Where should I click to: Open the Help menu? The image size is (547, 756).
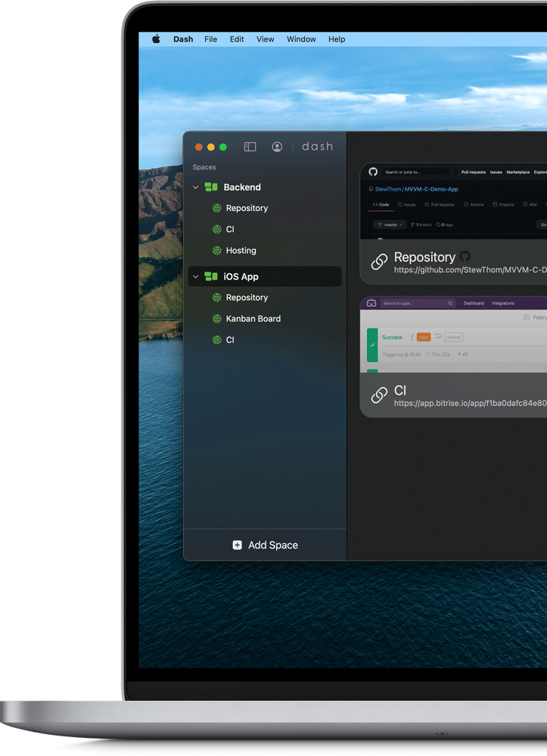click(337, 39)
